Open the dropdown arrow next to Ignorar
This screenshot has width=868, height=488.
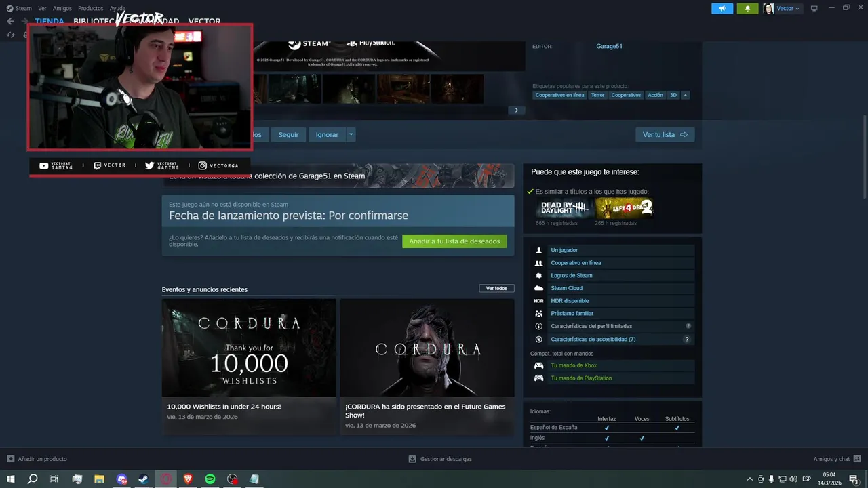pyautogui.click(x=351, y=134)
